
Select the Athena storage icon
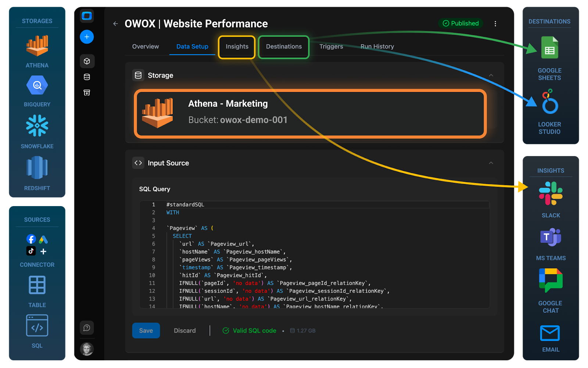click(x=37, y=46)
